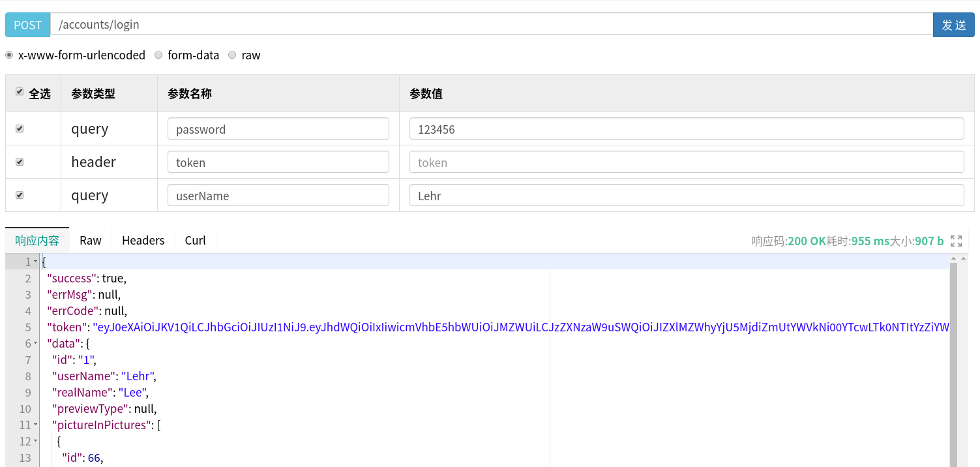This screenshot has width=980, height=467.
Task: Click the "id": "1" line
Action: pos(74,359)
